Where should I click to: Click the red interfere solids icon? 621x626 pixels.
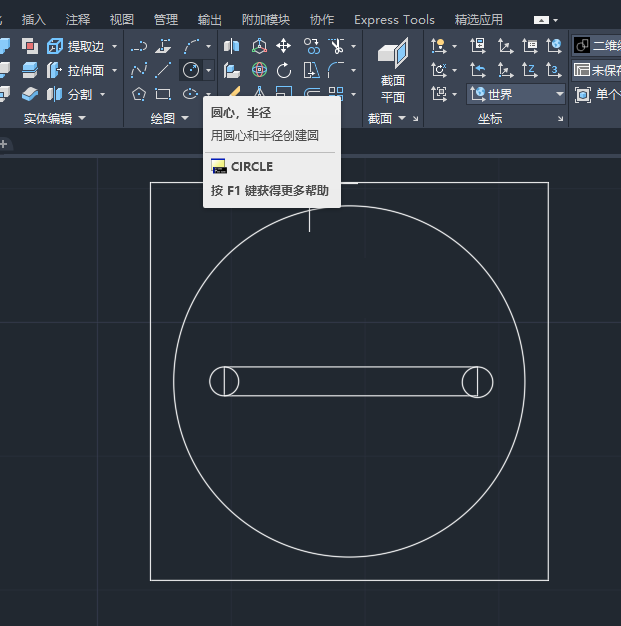coord(30,47)
